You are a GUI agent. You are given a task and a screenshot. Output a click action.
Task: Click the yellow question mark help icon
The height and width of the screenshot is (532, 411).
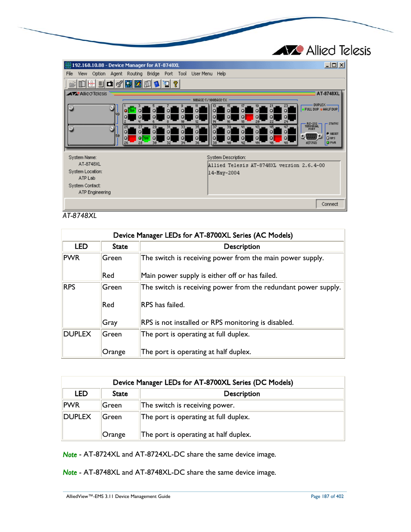pos(175,84)
